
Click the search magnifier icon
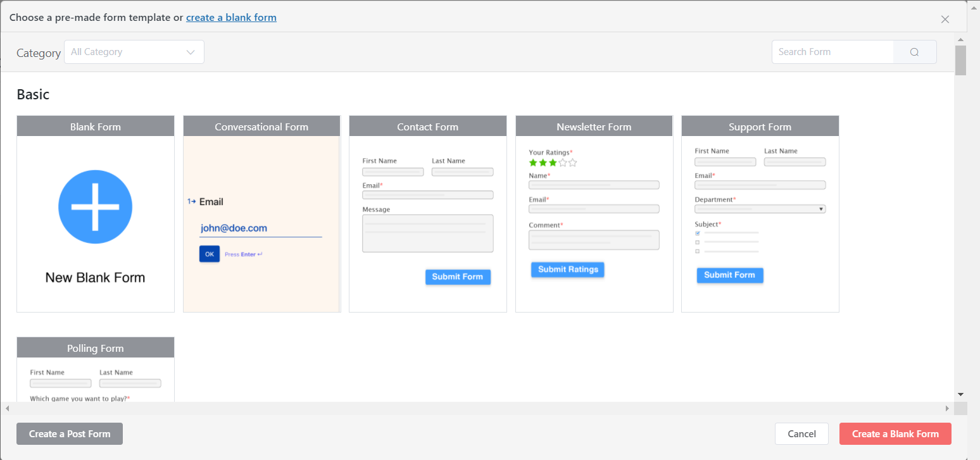(914, 52)
